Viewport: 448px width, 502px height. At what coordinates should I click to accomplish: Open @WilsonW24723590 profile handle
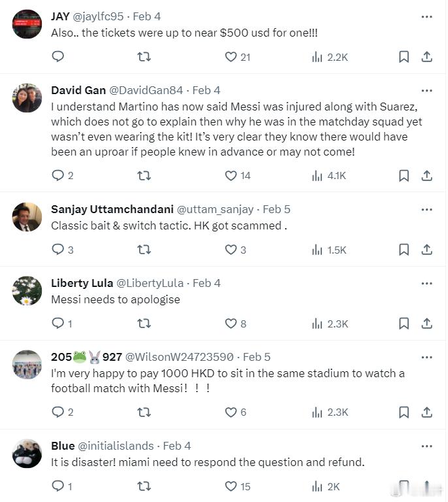click(x=179, y=357)
